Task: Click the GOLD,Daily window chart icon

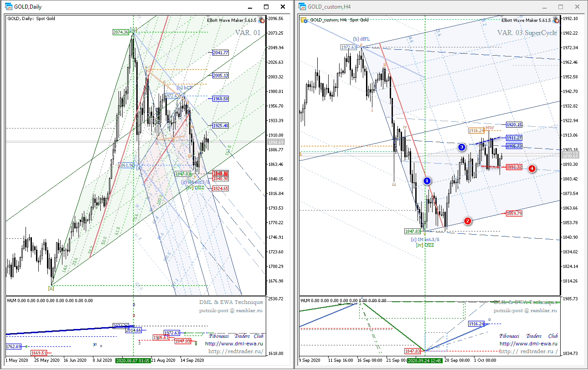Action: click(9, 7)
